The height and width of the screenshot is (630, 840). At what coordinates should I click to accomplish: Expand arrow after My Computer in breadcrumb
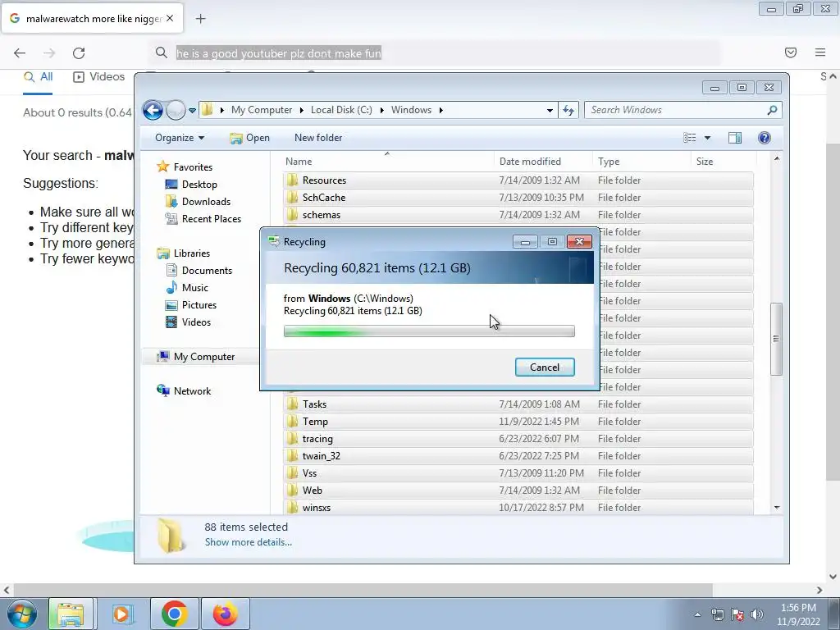pyautogui.click(x=301, y=110)
